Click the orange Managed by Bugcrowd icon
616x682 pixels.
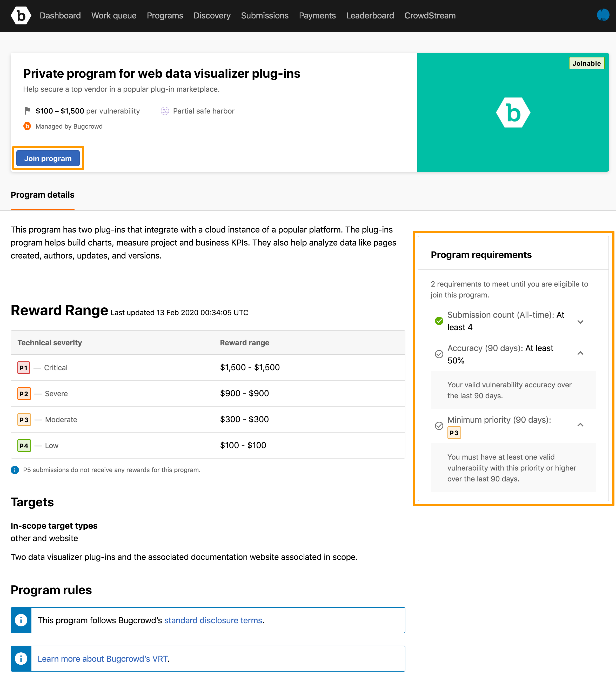[x=27, y=126]
